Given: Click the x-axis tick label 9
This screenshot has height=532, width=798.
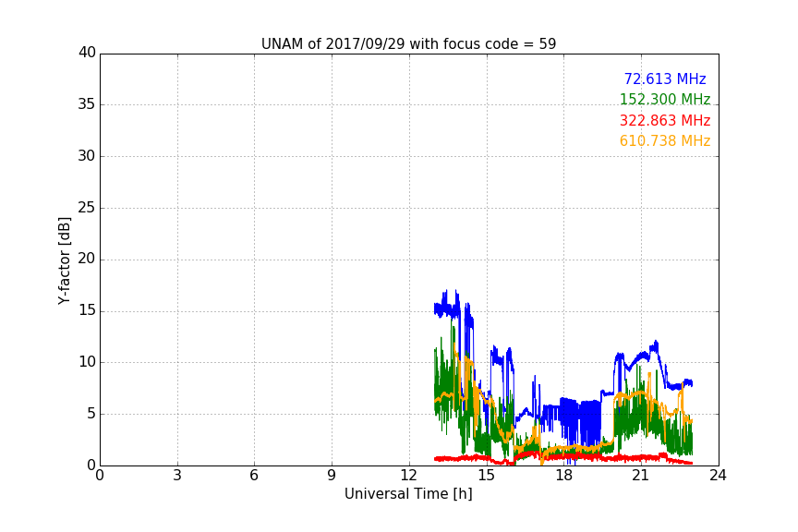Looking at the screenshot, I should pyautogui.click(x=332, y=476).
